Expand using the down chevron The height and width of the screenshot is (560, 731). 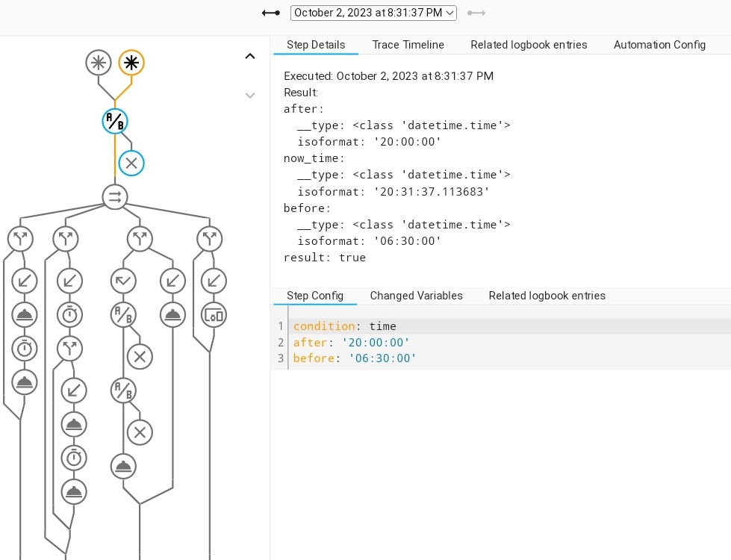(250, 96)
